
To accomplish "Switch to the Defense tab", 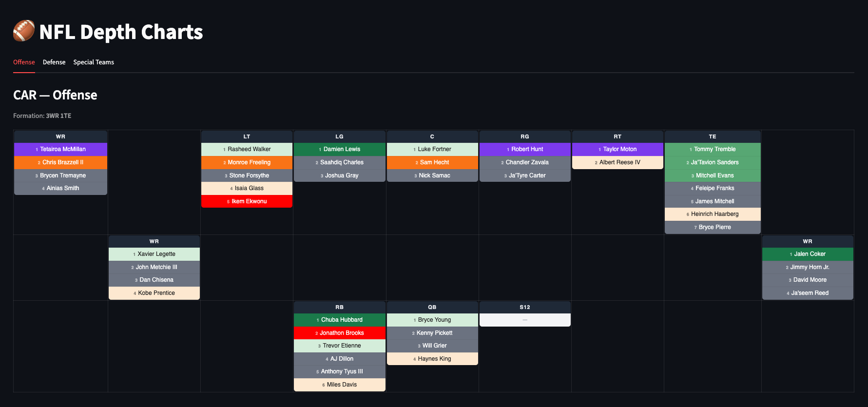I will pyautogui.click(x=54, y=62).
